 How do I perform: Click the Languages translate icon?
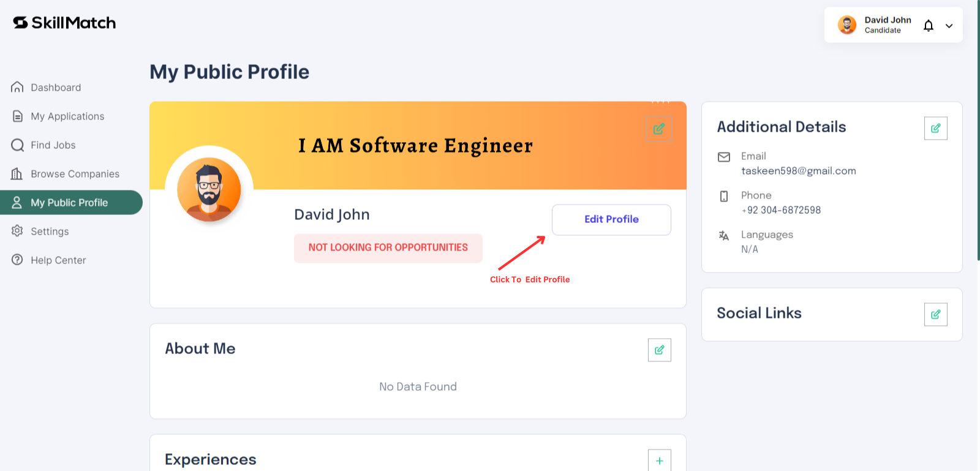tap(724, 235)
